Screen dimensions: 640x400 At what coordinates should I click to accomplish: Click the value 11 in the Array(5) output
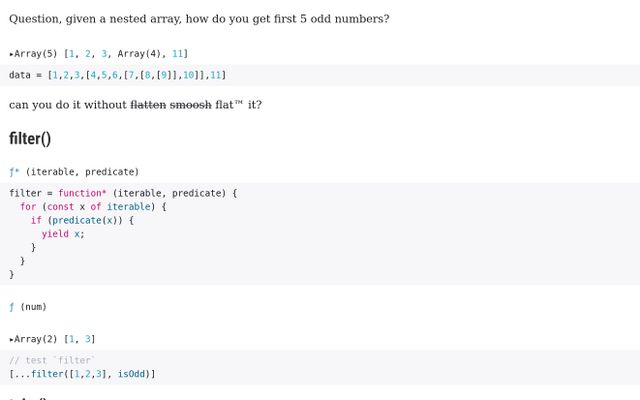(178, 54)
